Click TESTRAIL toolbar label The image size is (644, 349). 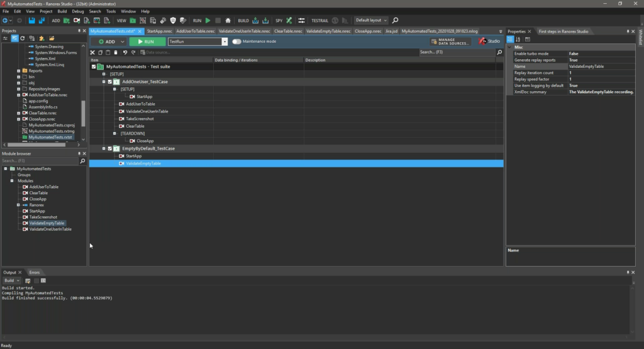(x=319, y=21)
